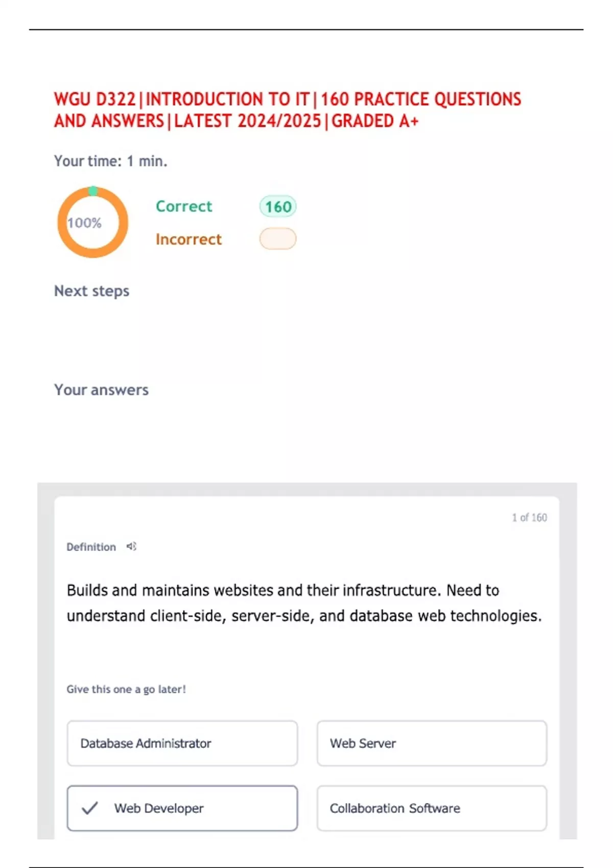613x868 pixels.
Task: Click the speaker audio icon beside Definition
Action: [131, 546]
